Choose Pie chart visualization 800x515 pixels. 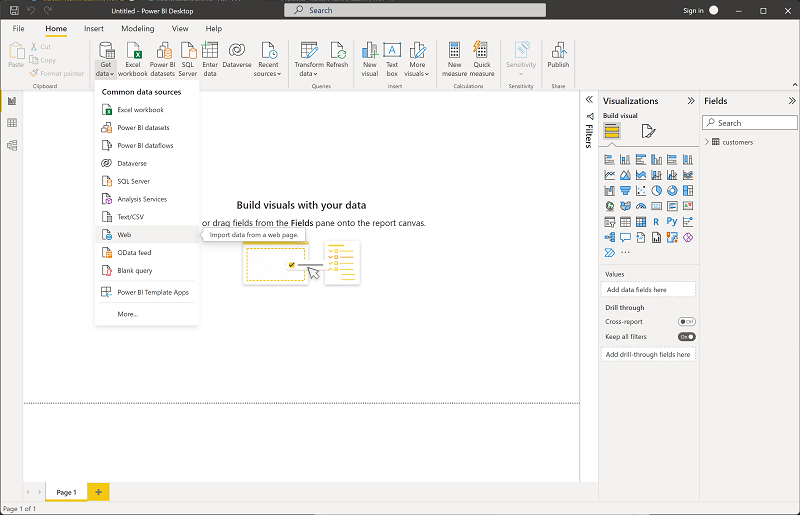657,190
